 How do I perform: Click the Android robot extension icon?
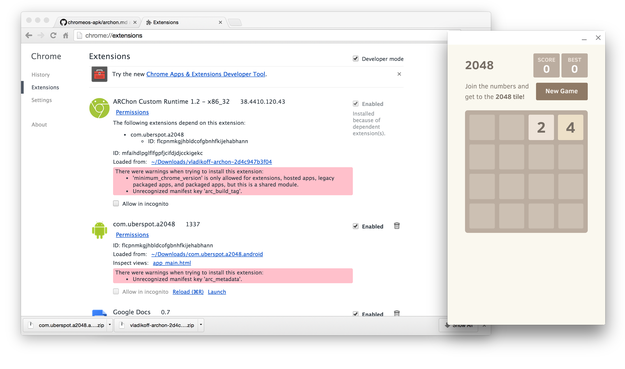pos(99,230)
